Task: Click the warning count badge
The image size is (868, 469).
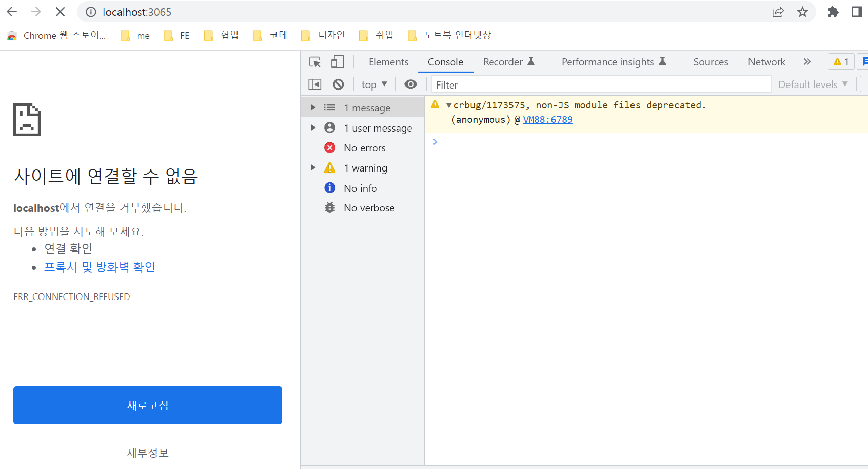Action: pos(841,62)
